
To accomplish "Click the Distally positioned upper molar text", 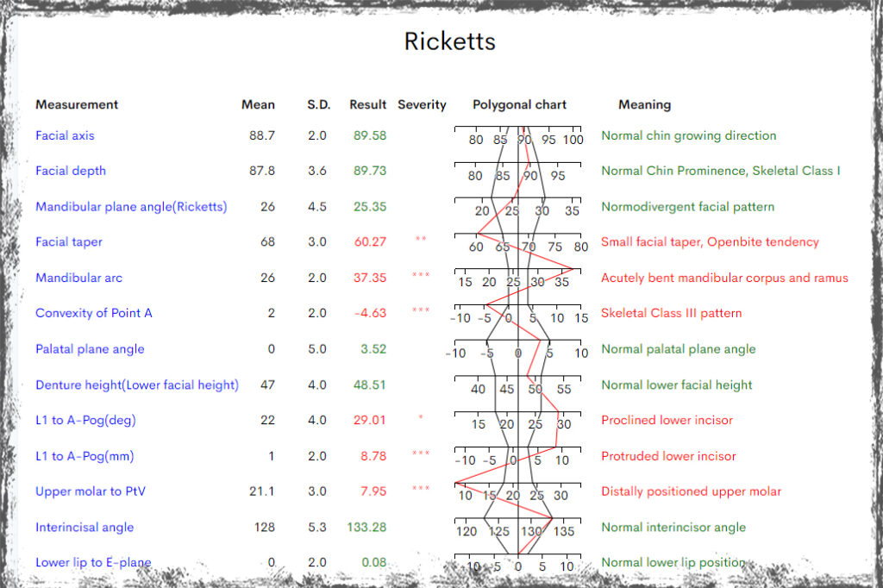I will coord(691,491).
